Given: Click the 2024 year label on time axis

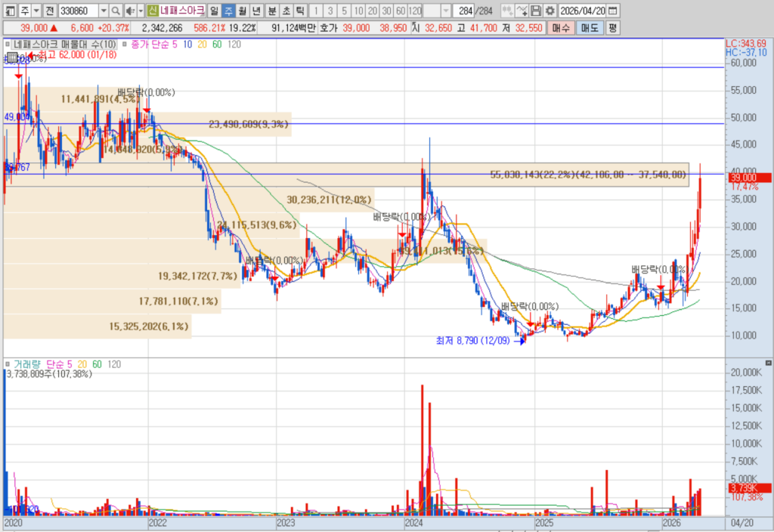Looking at the screenshot, I should point(413,523).
